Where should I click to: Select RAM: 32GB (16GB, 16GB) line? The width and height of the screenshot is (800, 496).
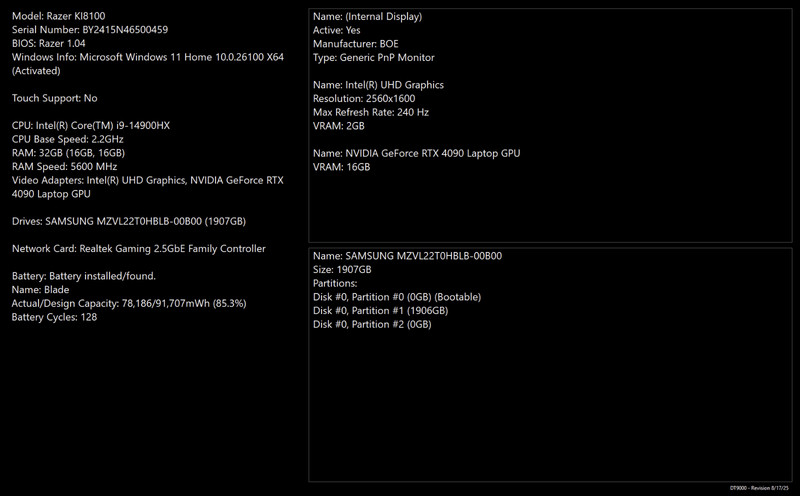pyautogui.click(x=68, y=153)
